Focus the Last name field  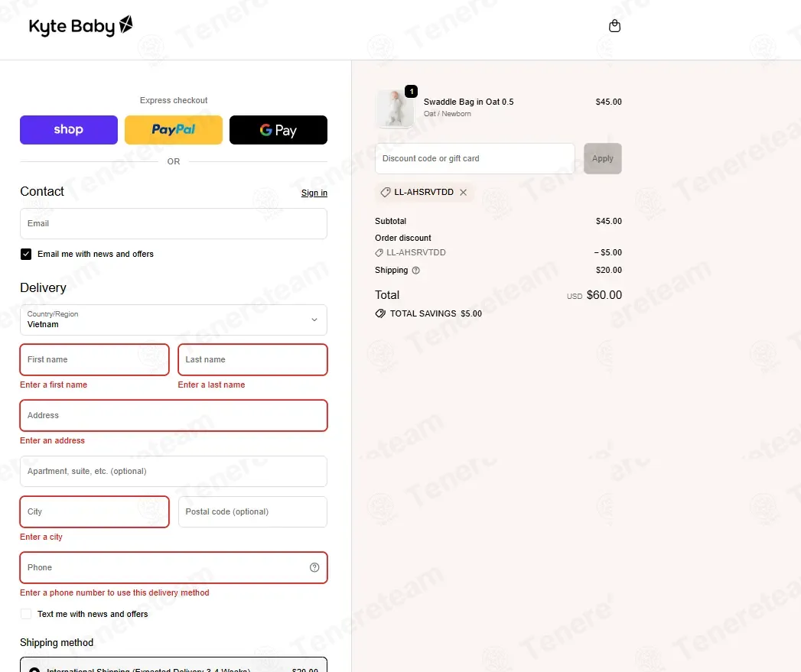click(253, 359)
